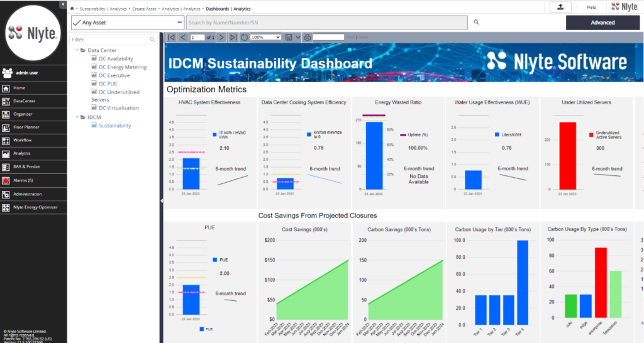Go to next report page
The image size is (644, 343).
(x=221, y=37)
